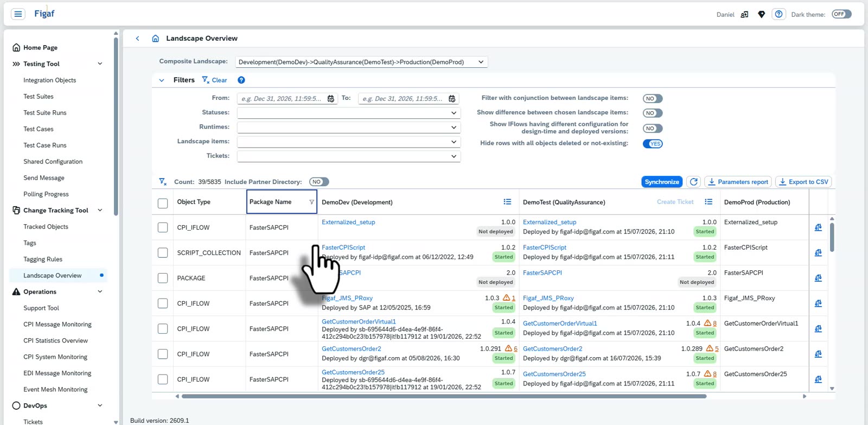This screenshot has height=425, width=868.
Task: Open the Composite Landscape dropdown
Action: [x=361, y=62]
